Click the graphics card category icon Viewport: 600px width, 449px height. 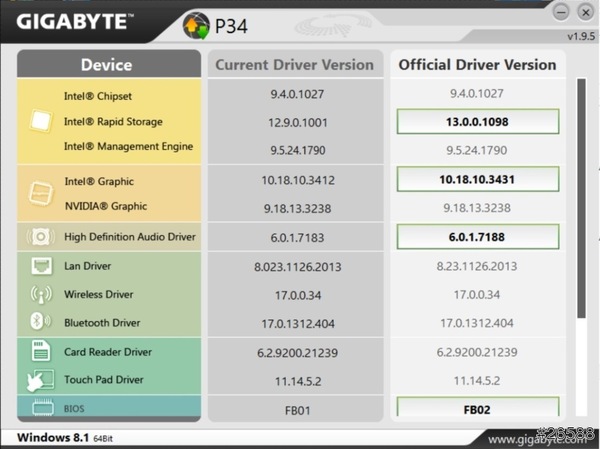point(41,193)
